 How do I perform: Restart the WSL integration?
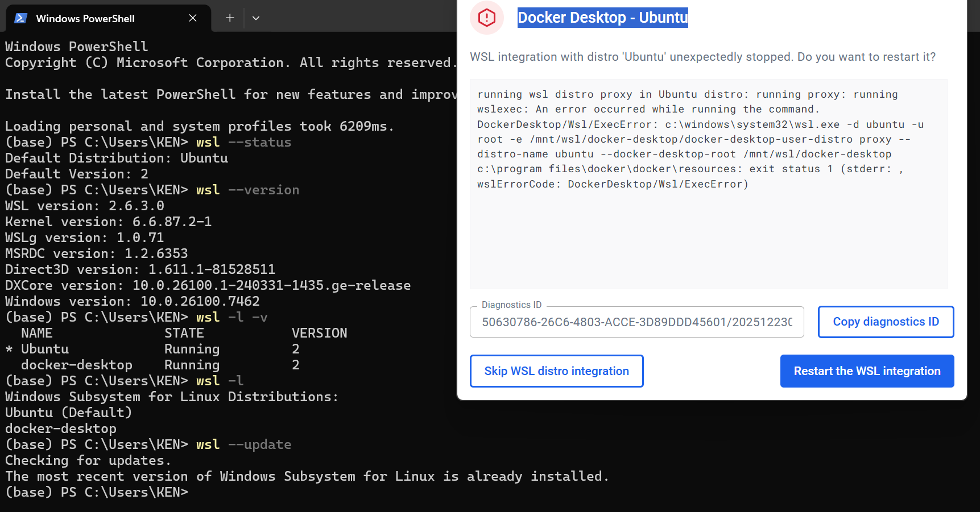tap(867, 371)
